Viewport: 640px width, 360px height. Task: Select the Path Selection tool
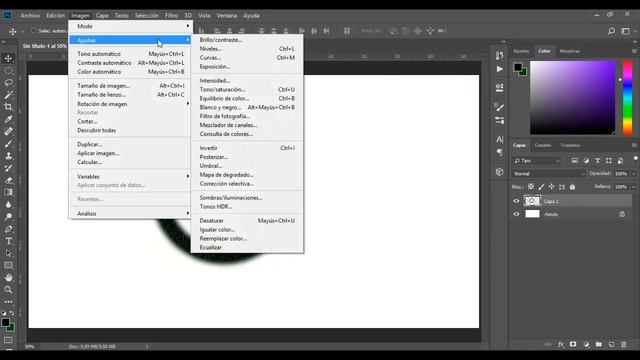(x=8, y=253)
